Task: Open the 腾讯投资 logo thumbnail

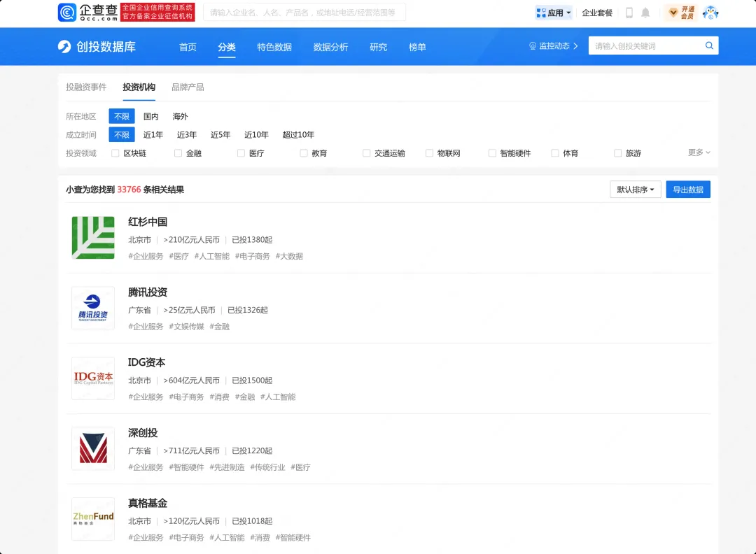Action: click(x=93, y=308)
